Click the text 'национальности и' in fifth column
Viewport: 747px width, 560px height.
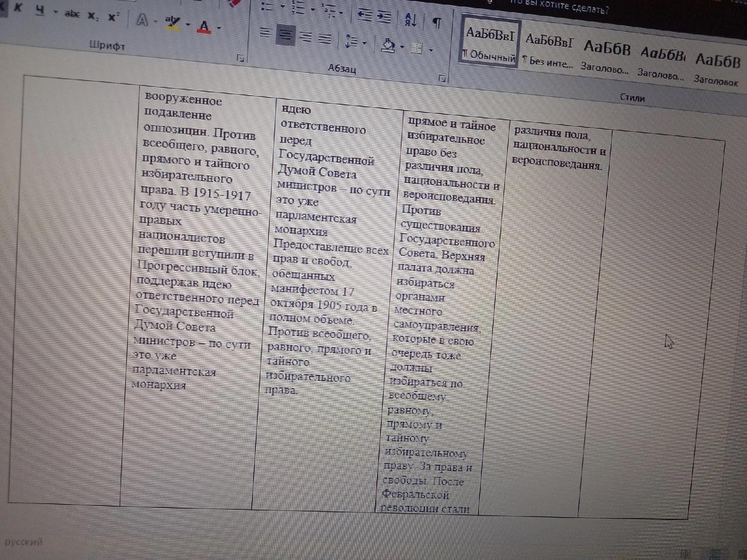coord(559,148)
